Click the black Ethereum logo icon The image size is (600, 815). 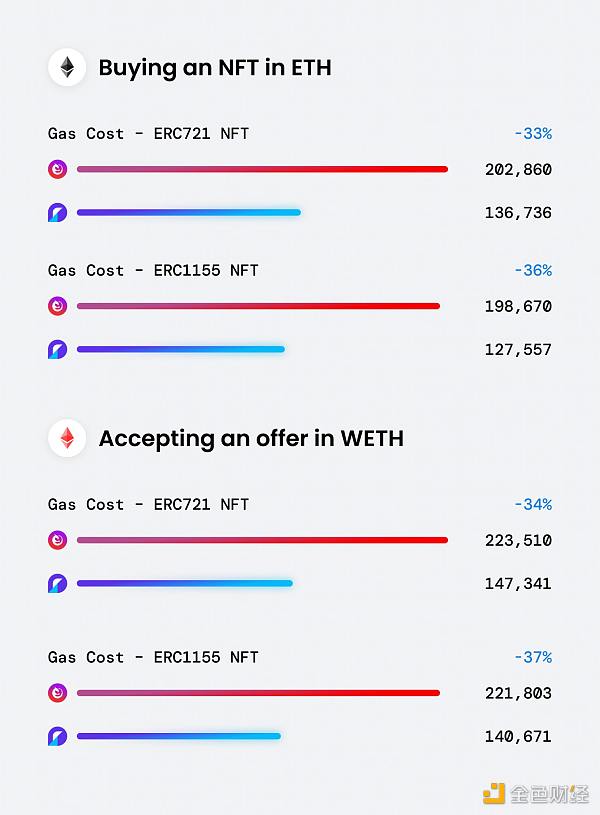tap(67, 68)
